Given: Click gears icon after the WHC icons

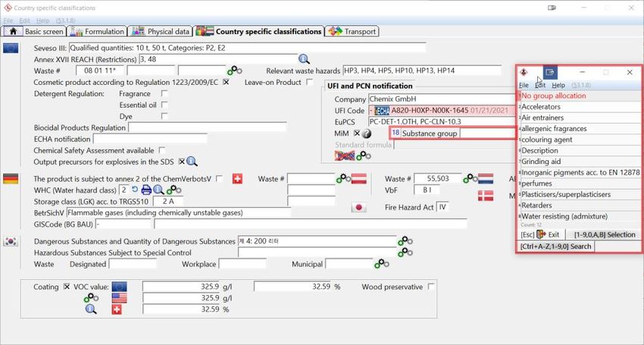Looking at the screenshot, I should click(x=174, y=190).
